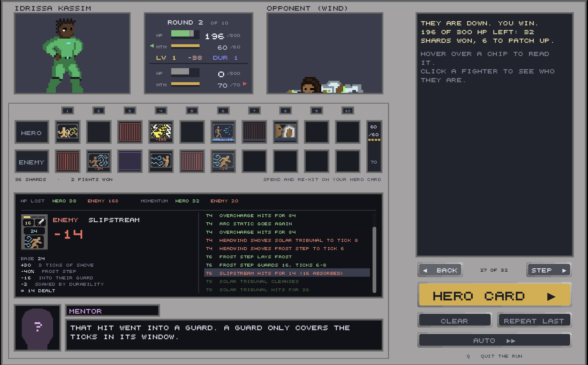Select the hero chip in tick slot 1

(68, 132)
